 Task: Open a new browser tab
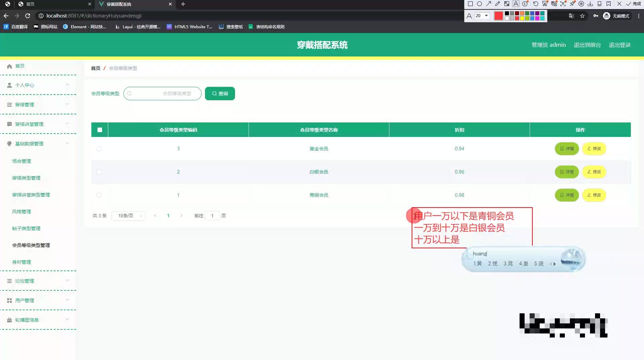(x=183, y=4)
